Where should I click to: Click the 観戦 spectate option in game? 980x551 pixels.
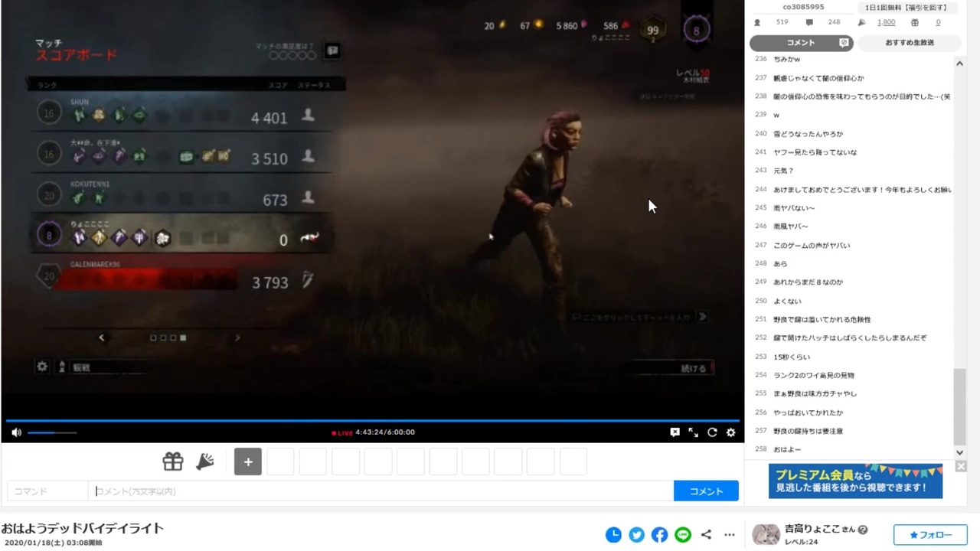[81, 367]
